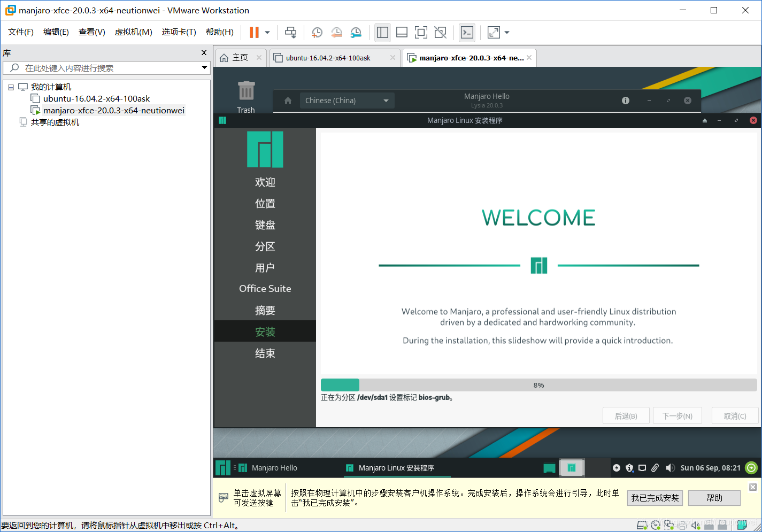Toggle the library sidebar view
The width and height of the screenshot is (762, 532).
pyautogui.click(x=382, y=33)
